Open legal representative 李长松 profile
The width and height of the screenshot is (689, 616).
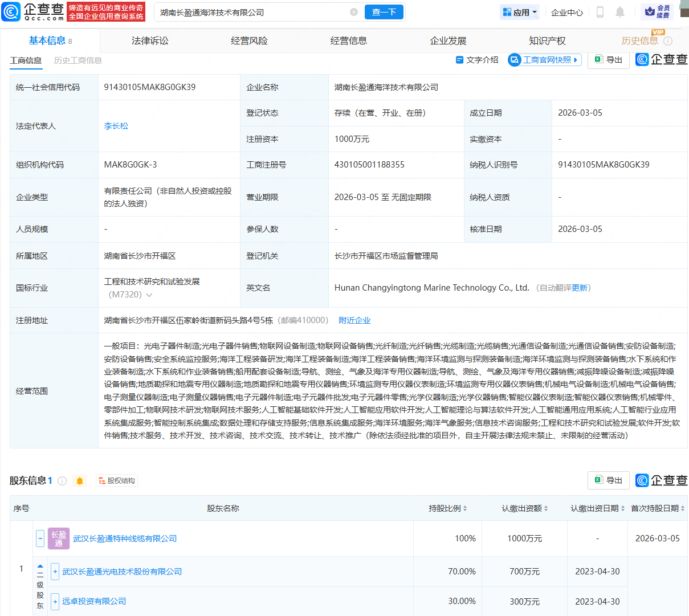click(116, 126)
